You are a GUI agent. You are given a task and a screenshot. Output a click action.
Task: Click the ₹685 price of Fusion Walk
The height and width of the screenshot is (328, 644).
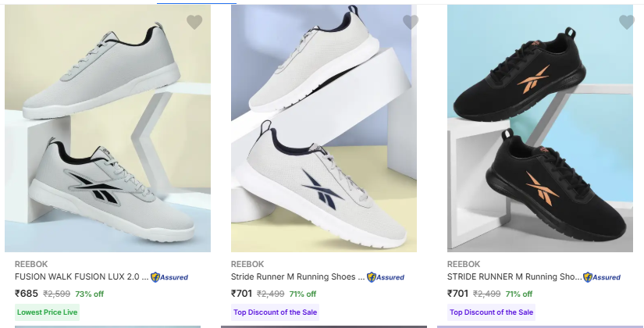coord(27,294)
